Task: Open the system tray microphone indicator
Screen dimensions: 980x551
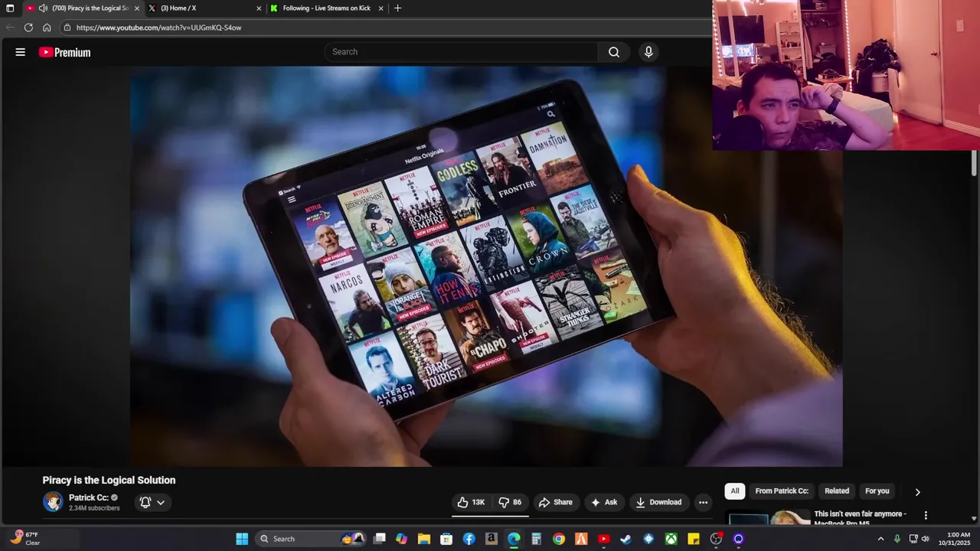Action: coord(897,539)
